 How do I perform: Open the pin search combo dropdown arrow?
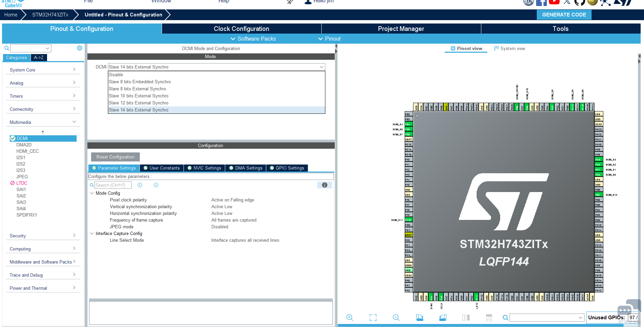click(580, 318)
